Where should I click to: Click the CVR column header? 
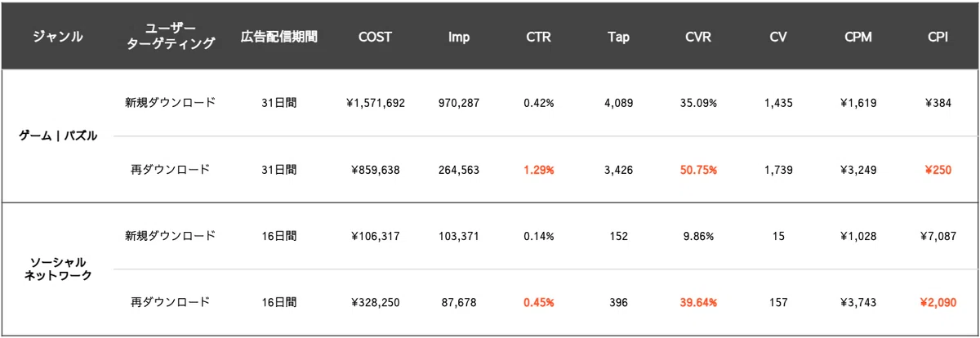(698, 37)
